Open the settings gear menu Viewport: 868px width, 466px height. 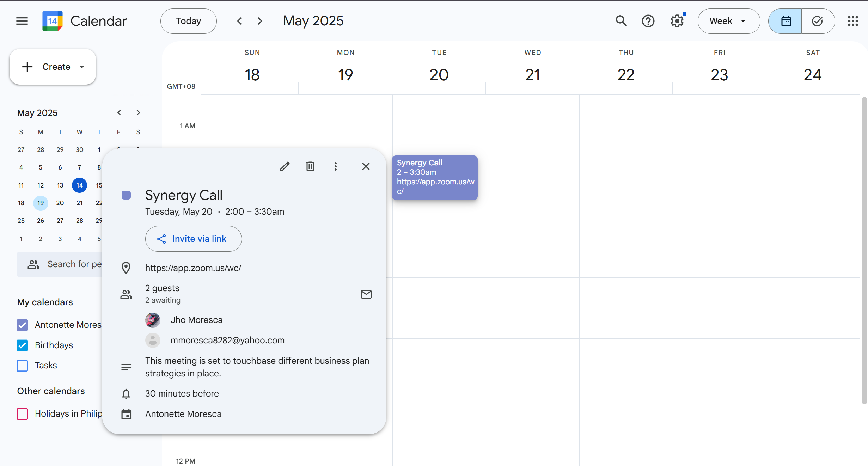pos(677,21)
